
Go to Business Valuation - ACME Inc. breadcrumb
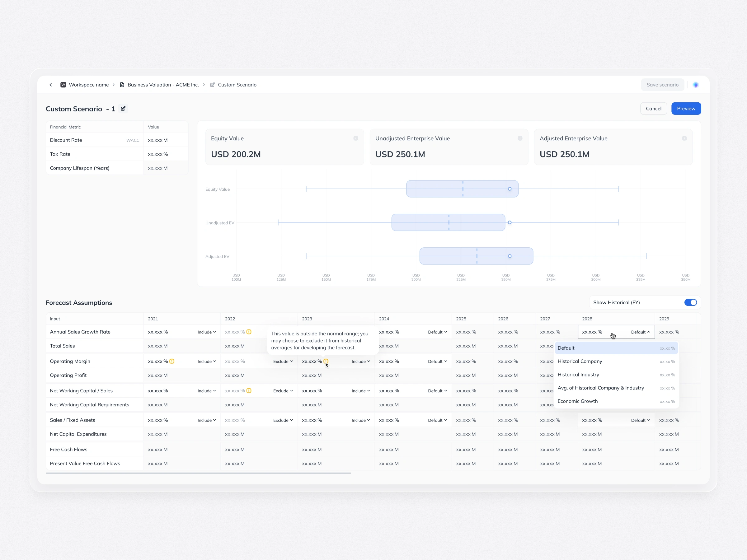(x=163, y=85)
